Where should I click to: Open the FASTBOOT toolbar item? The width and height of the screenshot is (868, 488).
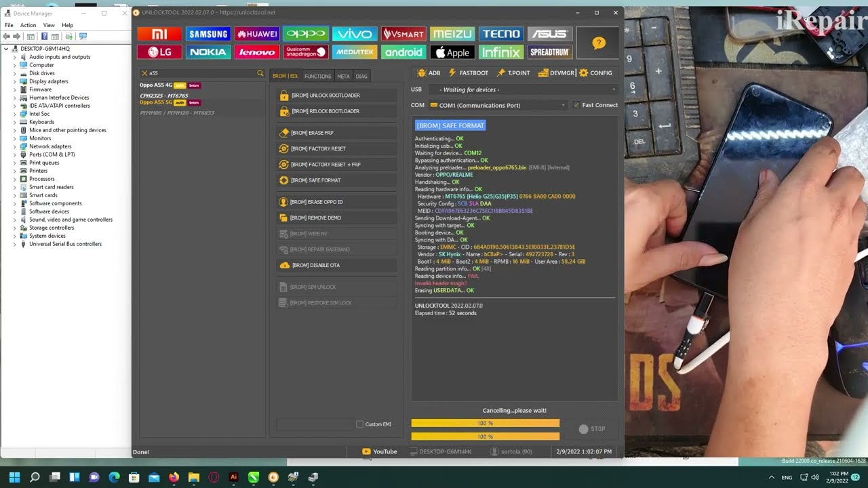[468, 73]
